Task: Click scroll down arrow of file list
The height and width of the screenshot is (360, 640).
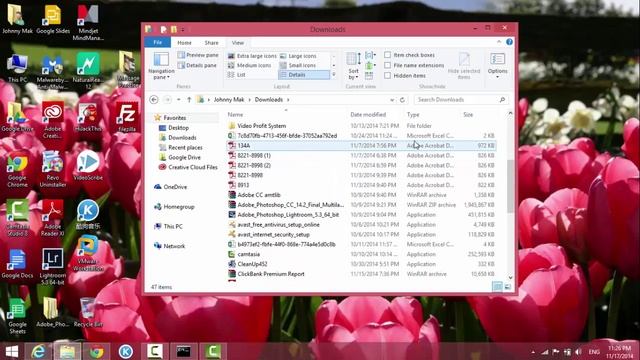Action: (510, 278)
